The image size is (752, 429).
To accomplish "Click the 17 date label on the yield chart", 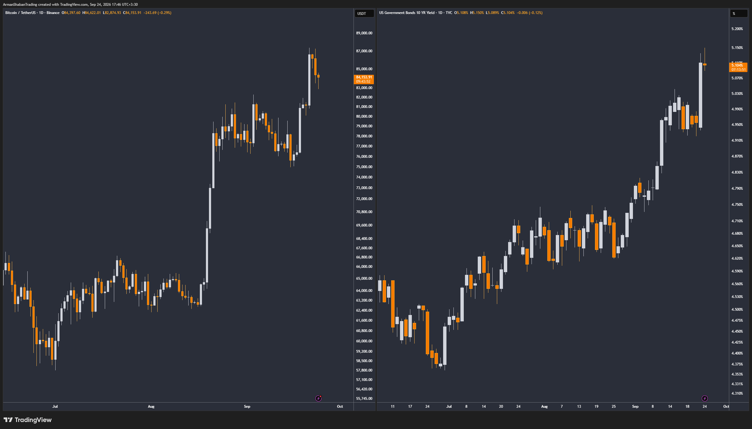I will pos(410,406).
